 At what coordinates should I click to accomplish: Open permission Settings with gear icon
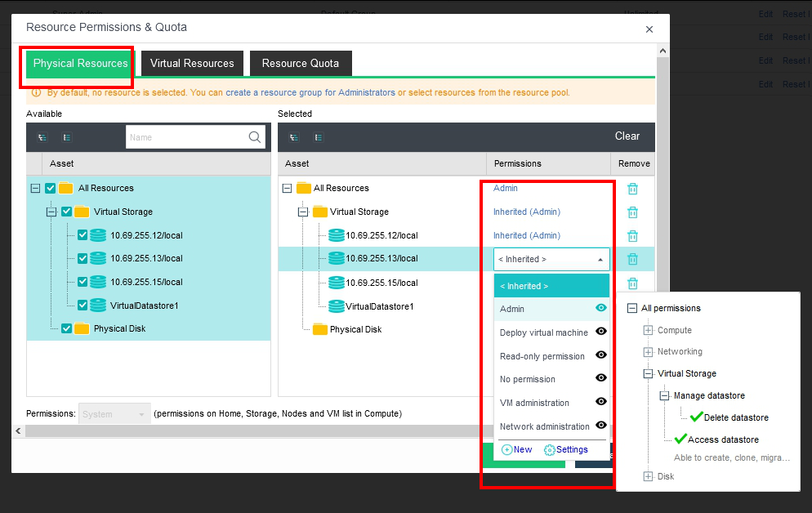pyautogui.click(x=566, y=449)
